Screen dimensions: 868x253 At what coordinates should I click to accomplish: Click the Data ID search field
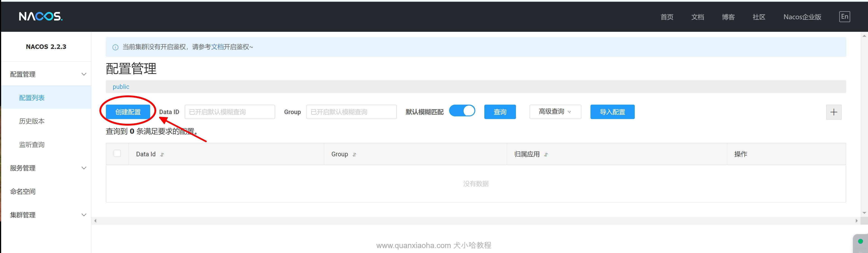(x=229, y=112)
